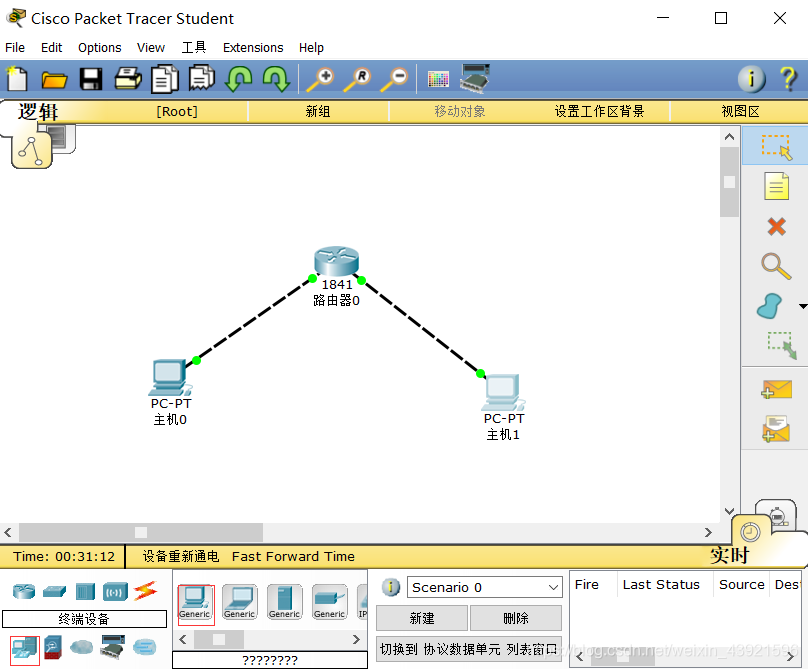Click Add Simple PDU envelope

coord(776,390)
